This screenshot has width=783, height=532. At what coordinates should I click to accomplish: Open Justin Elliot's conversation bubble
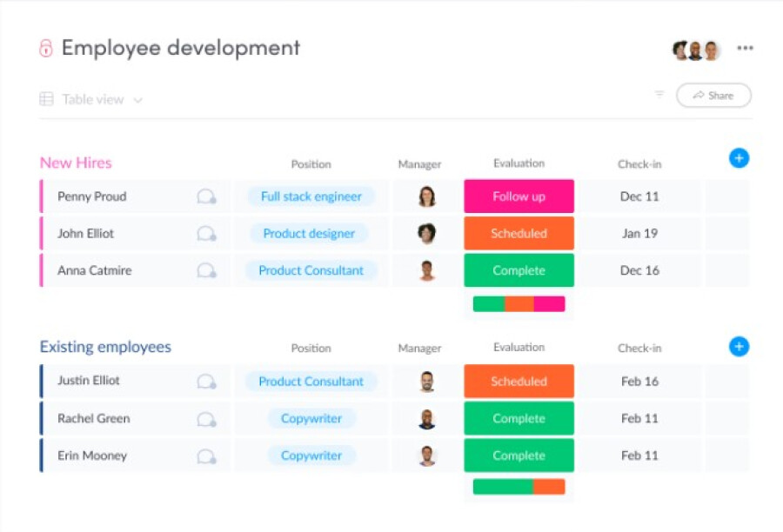tap(206, 382)
